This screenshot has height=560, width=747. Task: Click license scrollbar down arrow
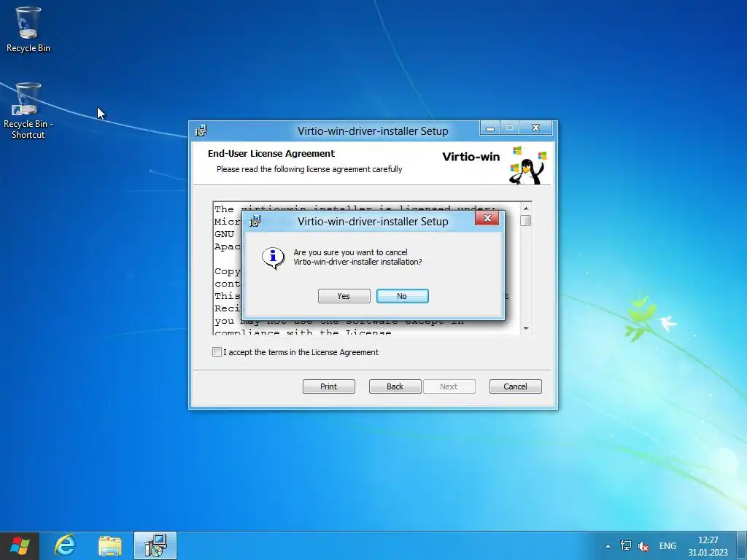(x=526, y=328)
